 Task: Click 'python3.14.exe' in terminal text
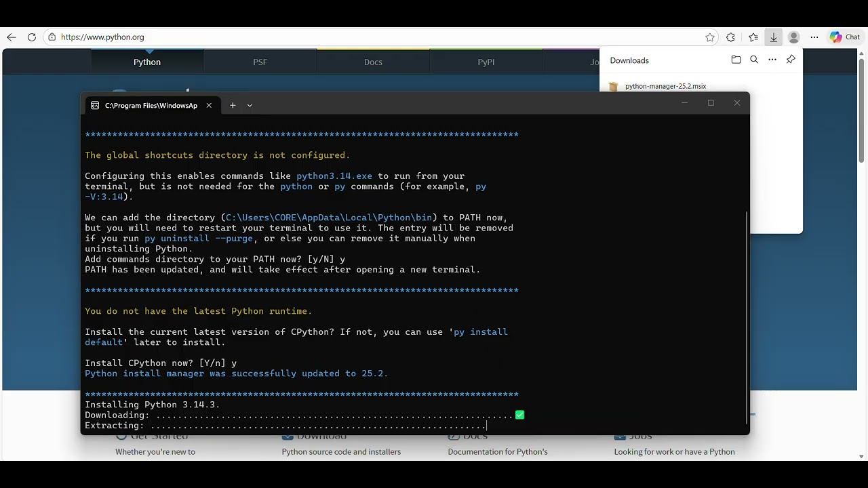334,176
